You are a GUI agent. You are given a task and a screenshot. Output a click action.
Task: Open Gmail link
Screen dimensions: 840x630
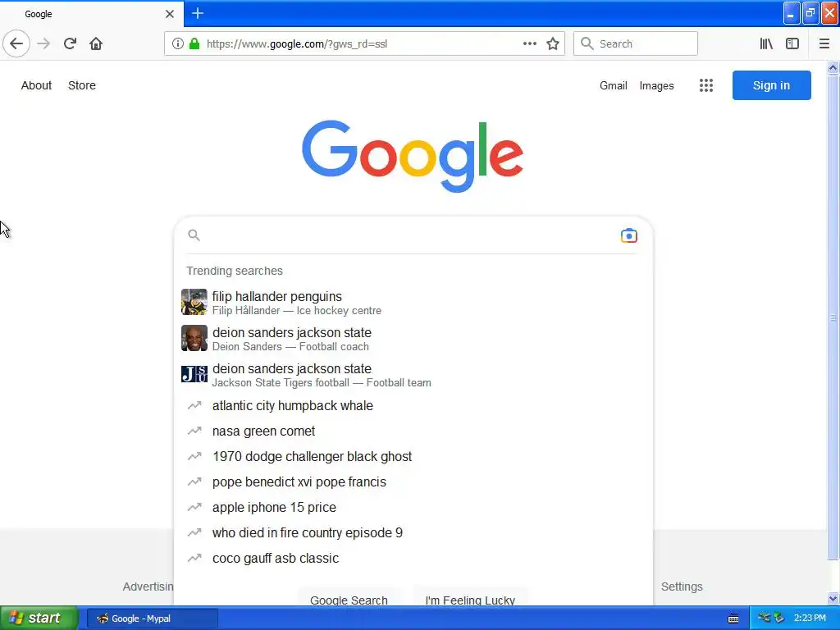tap(614, 85)
